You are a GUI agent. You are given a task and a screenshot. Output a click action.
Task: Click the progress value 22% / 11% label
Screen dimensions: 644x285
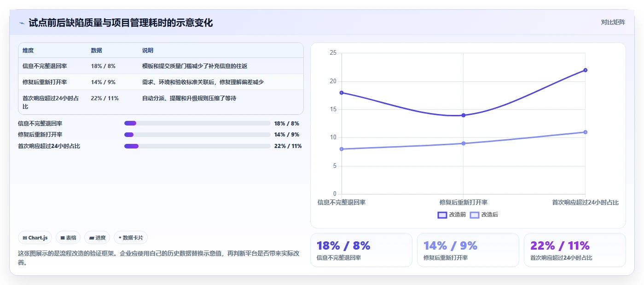[x=288, y=146]
